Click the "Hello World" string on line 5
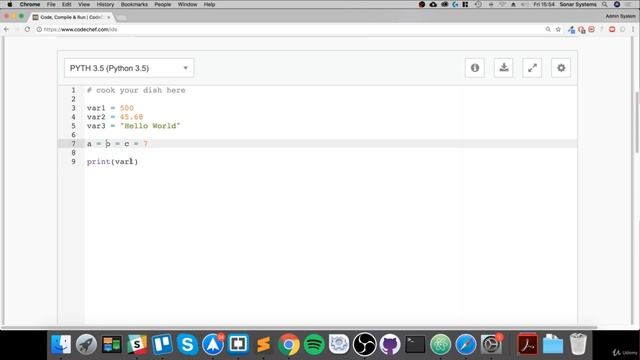The width and height of the screenshot is (640, 360). 150,126
